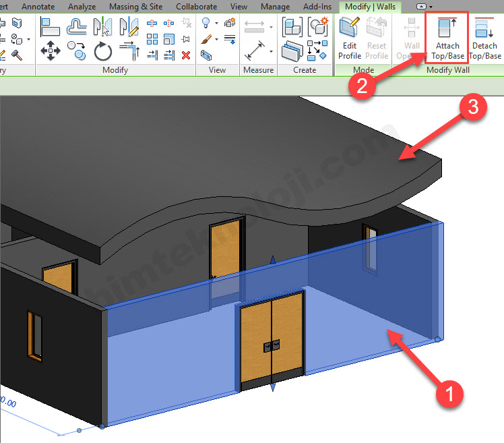Click Edit Profile in Mode panel
The image size is (504, 443).
click(x=349, y=38)
